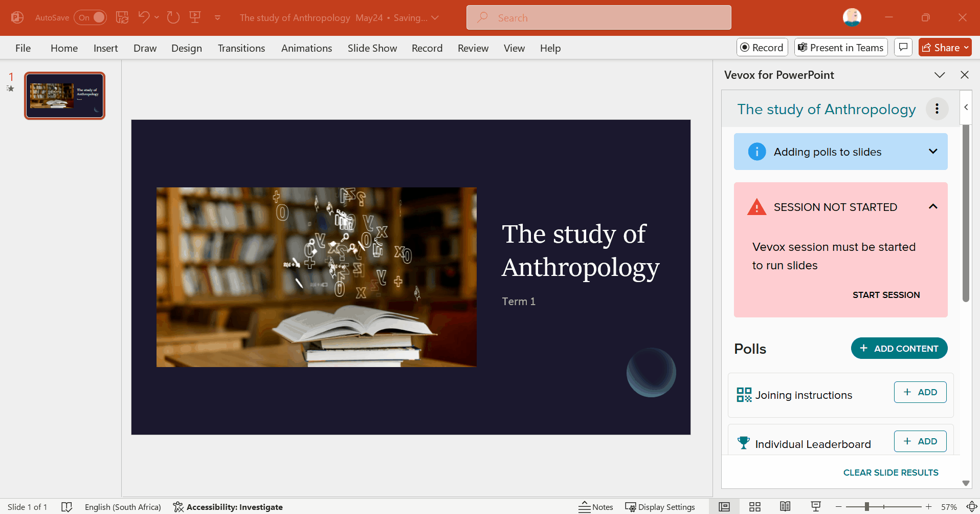The height and width of the screenshot is (514, 980).
Task: Switch to the Home tab
Action: pyautogui.click(x=64, y=48)
